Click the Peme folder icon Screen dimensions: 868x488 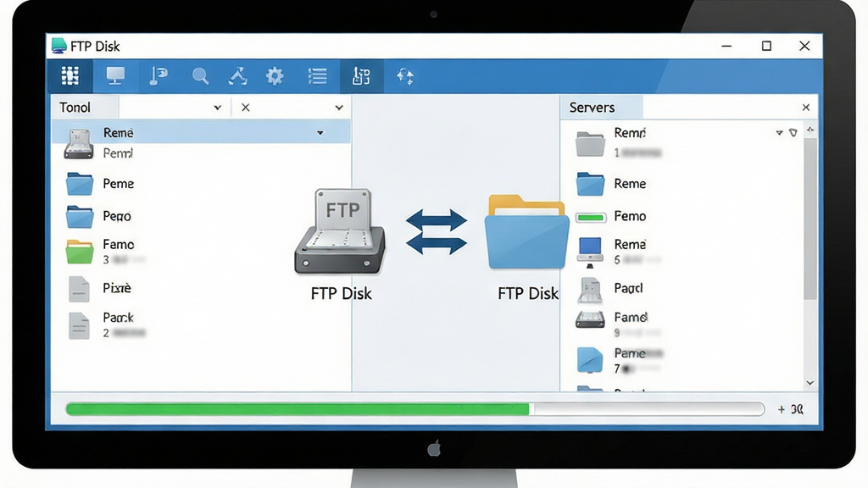click(x=80, y=184)
